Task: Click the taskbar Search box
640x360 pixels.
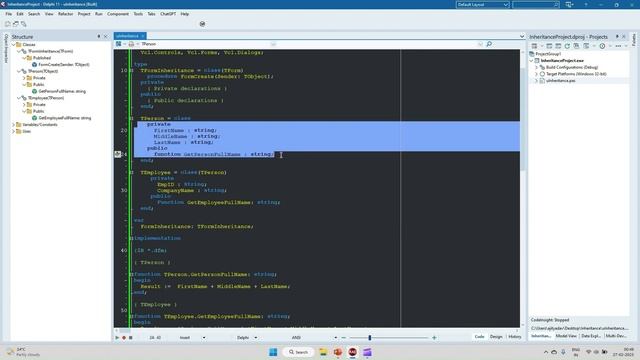Action: tap(298, 352)
